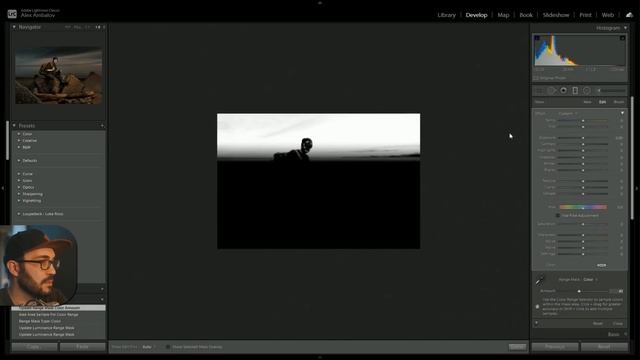Switch to the Develop module
640x360 pixels.
476,15
